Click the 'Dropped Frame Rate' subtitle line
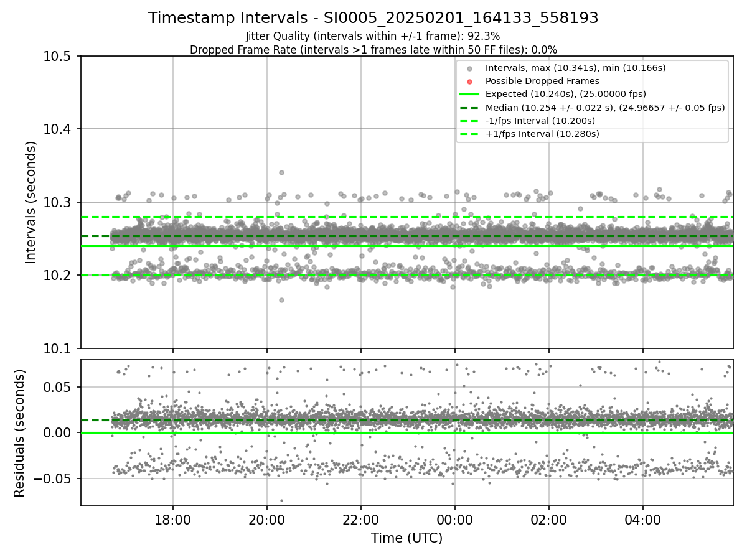 (373, 50)
